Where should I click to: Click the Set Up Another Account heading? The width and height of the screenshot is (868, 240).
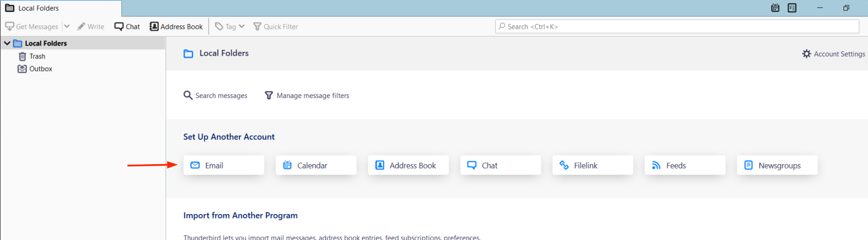coord(229,137)
